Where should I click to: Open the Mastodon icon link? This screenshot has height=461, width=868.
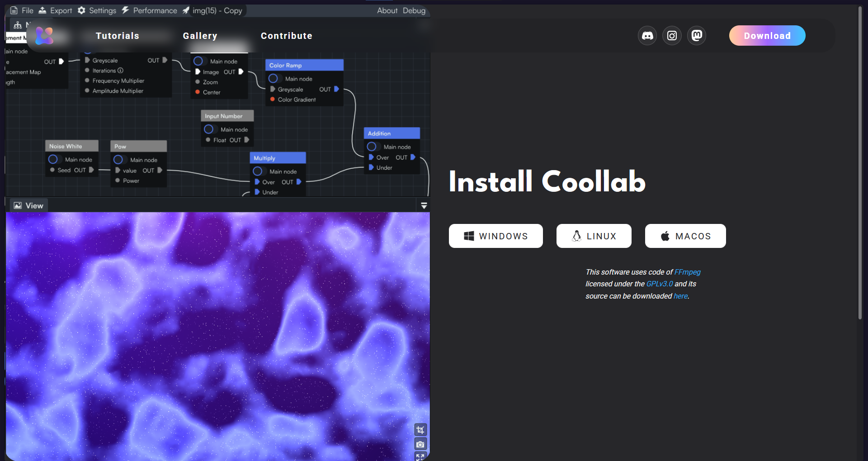click(697, 36)
